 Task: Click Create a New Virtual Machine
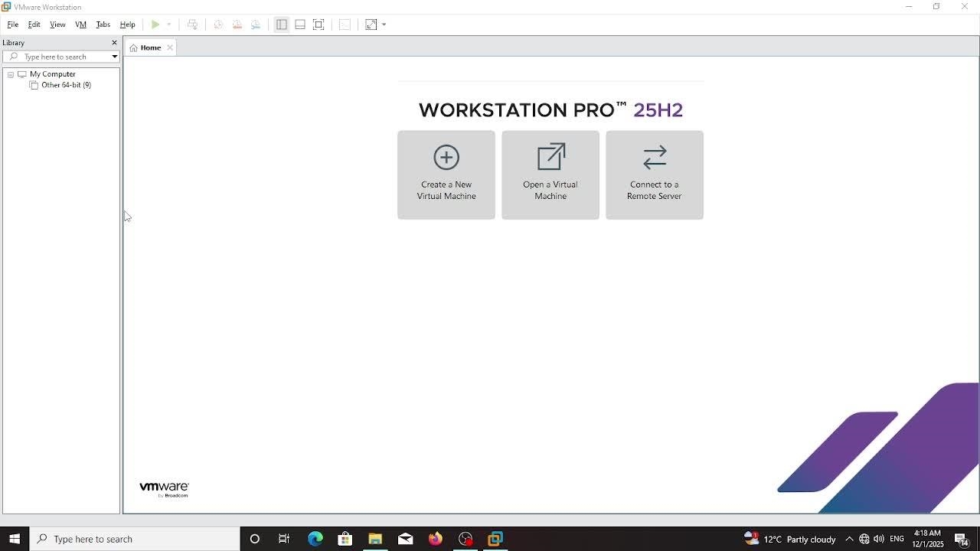pos(446,175)
